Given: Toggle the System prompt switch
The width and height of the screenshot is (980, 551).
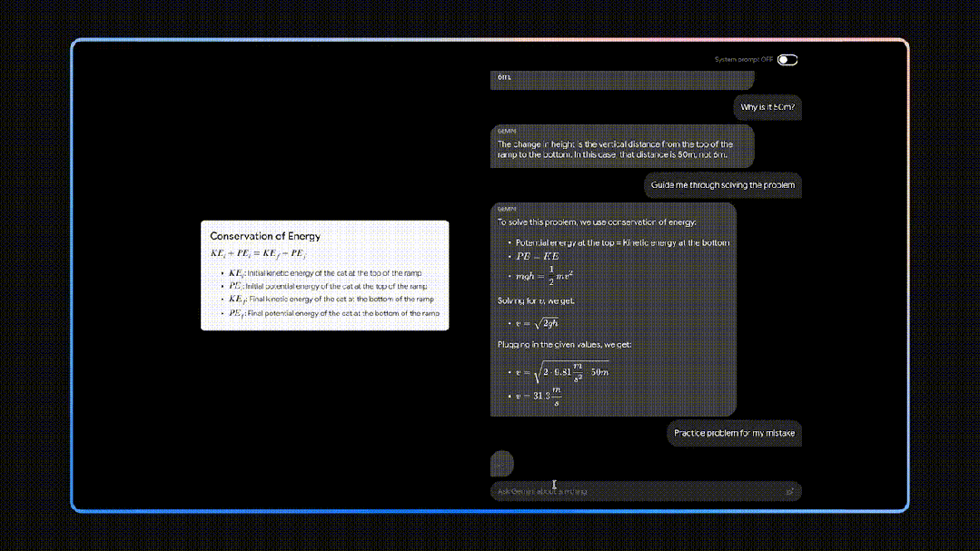Looking at the screenshot, I should point(787,60).
